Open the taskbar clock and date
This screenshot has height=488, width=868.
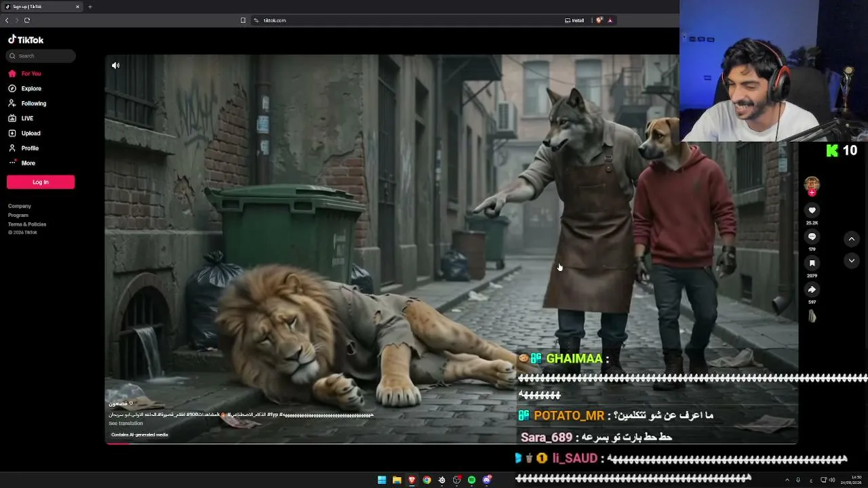pyautogui.click(x=852, y=480)
